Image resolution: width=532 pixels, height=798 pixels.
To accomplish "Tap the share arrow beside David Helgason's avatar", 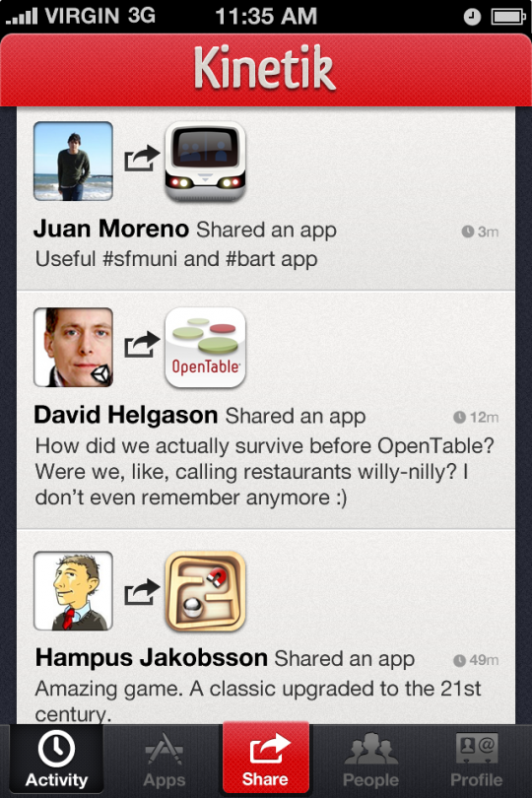I will [x=142, y=345].
